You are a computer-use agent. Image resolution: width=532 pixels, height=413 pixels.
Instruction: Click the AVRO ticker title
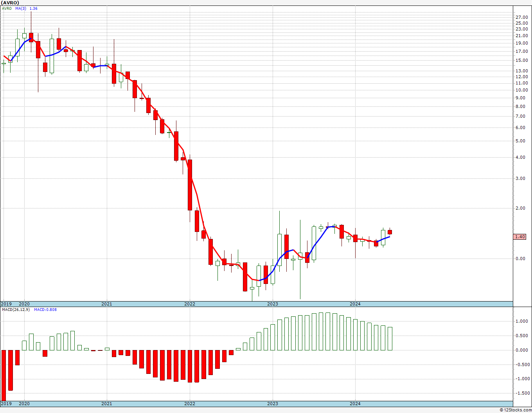point(10,3)
